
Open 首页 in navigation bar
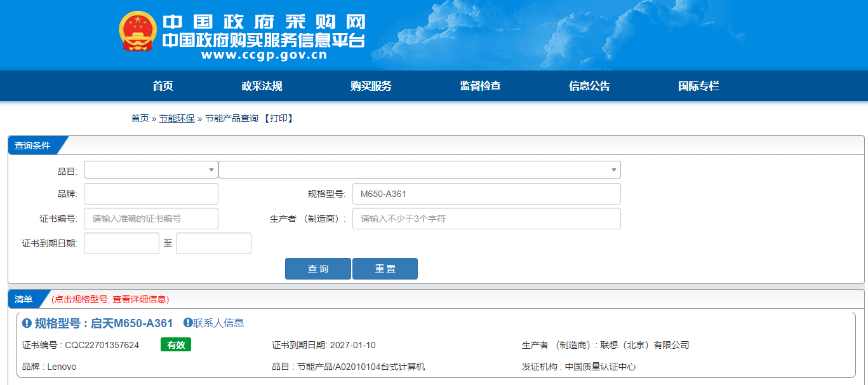click(163, 86)
